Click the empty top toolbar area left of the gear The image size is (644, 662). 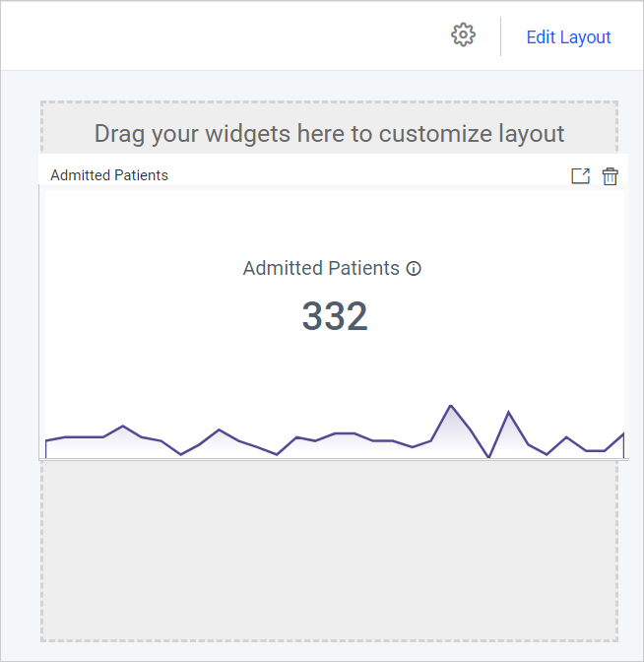217,35
